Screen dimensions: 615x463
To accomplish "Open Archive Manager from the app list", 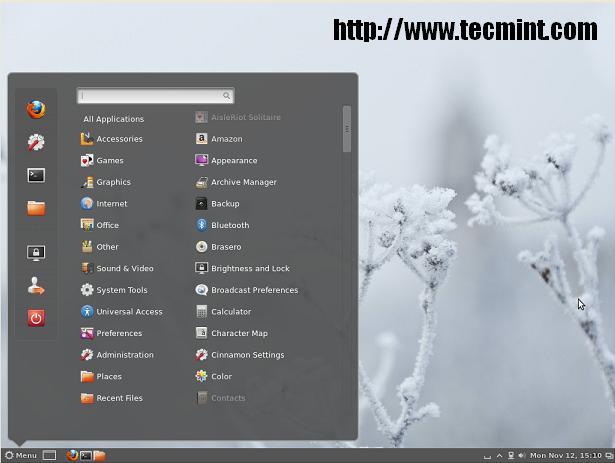I will [243, 182].
